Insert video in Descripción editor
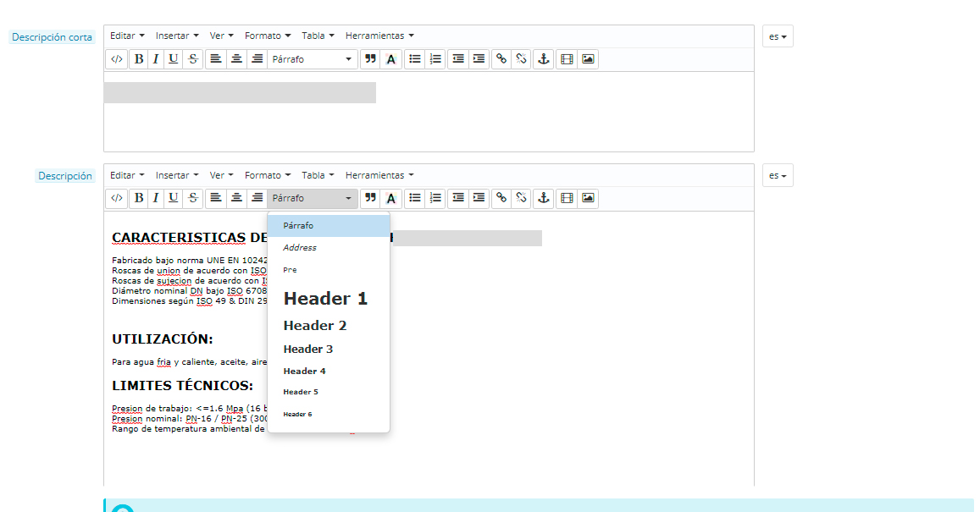Image resolution: width=980 pixels, height=512 pixels. point(567,198)
